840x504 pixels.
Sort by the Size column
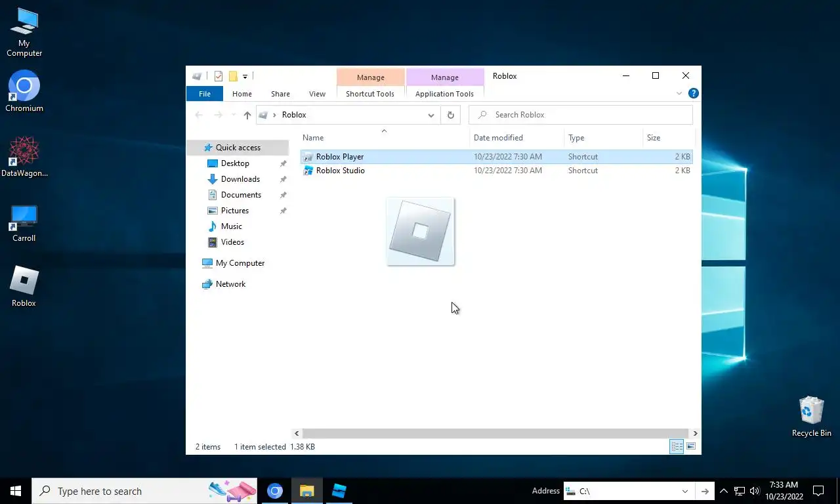coord(668,138)
